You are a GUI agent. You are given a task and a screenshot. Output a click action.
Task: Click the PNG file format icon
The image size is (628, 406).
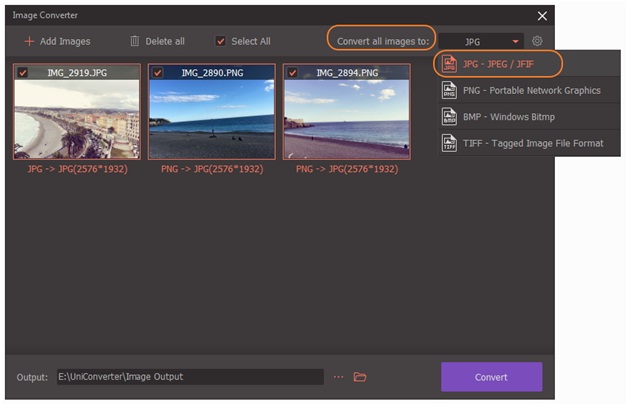point(449,91)
